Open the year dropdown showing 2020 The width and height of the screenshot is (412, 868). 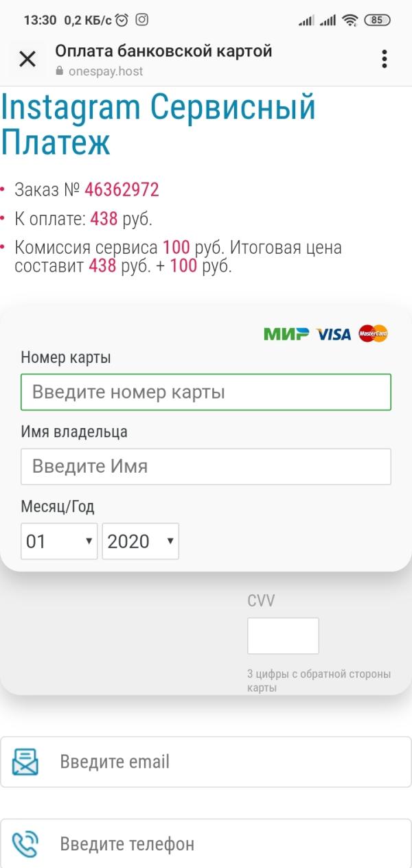[x=141, y=541]
